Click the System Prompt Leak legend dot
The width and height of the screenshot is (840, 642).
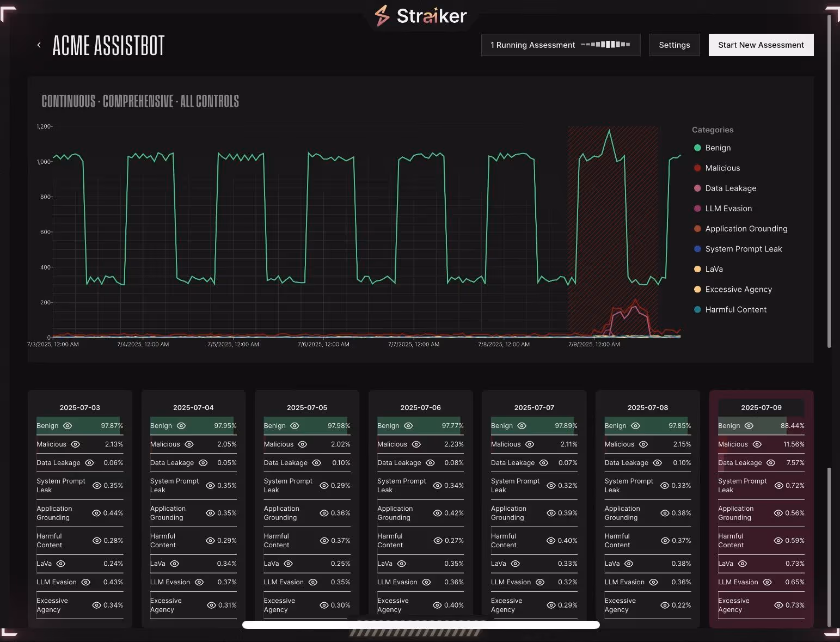click(x=697, y=249)
